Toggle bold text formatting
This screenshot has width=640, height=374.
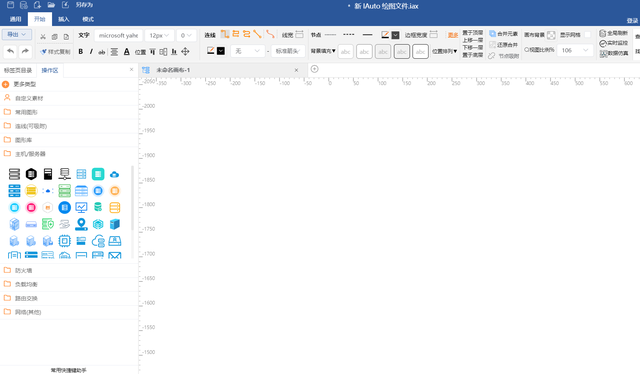tap(80, 51)
